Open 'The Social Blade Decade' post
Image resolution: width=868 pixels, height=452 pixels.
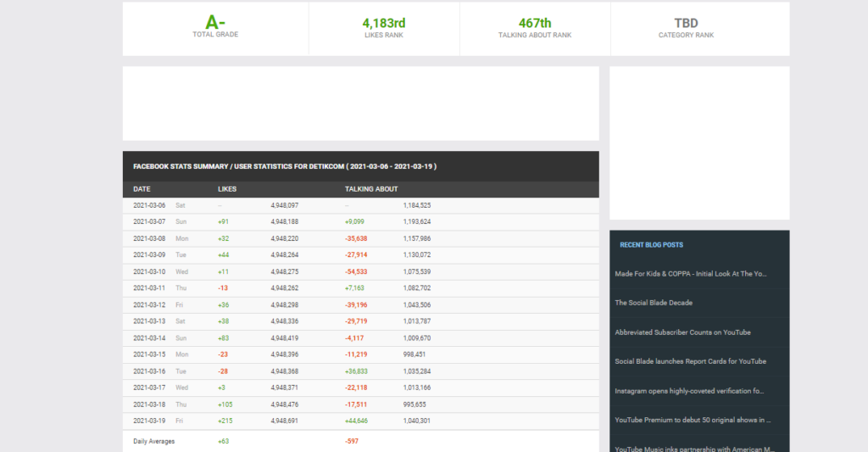(654, 303)
